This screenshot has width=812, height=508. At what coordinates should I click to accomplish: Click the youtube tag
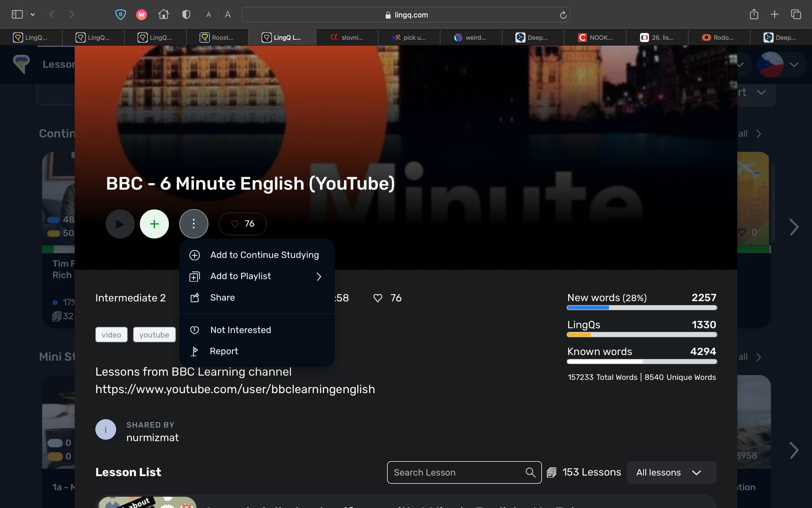154,335
